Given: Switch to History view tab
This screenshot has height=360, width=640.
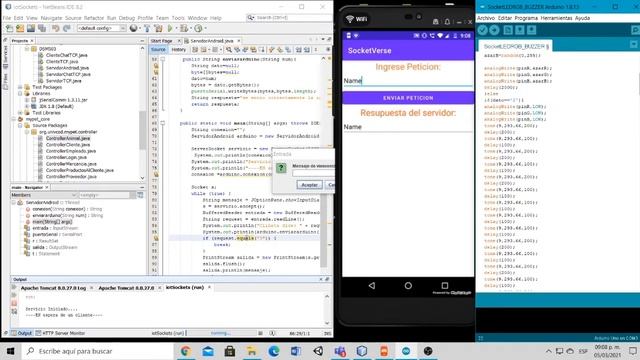Looking at the screenshot, I should point(178,49).
